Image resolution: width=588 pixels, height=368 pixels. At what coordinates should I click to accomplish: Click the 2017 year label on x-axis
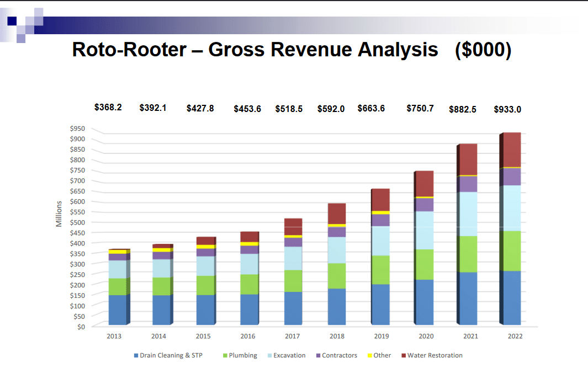point(292,335)
